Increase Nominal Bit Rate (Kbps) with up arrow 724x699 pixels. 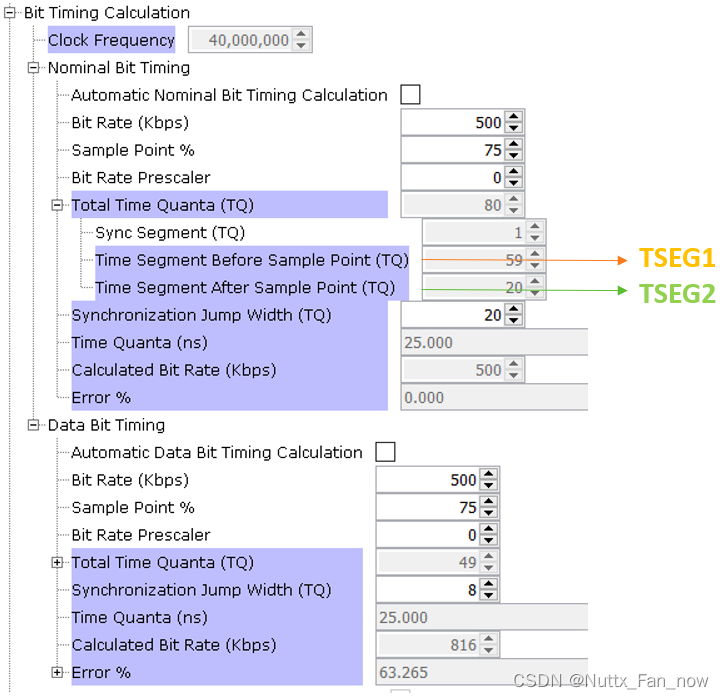click(x=513, y=117)
